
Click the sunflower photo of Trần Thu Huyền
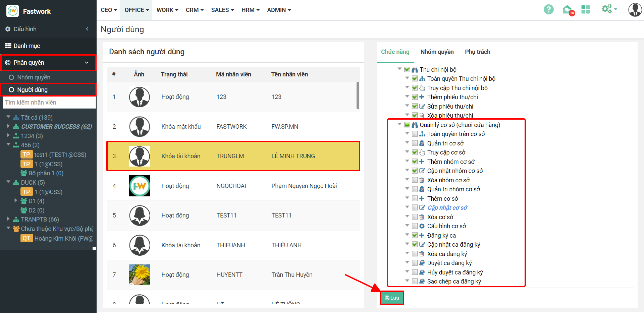pos(140,275)
